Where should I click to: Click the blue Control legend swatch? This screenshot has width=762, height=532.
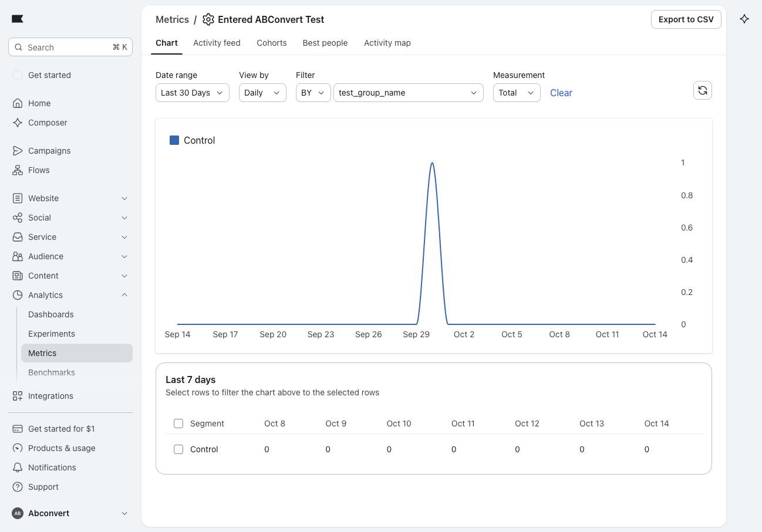[174, 140]
